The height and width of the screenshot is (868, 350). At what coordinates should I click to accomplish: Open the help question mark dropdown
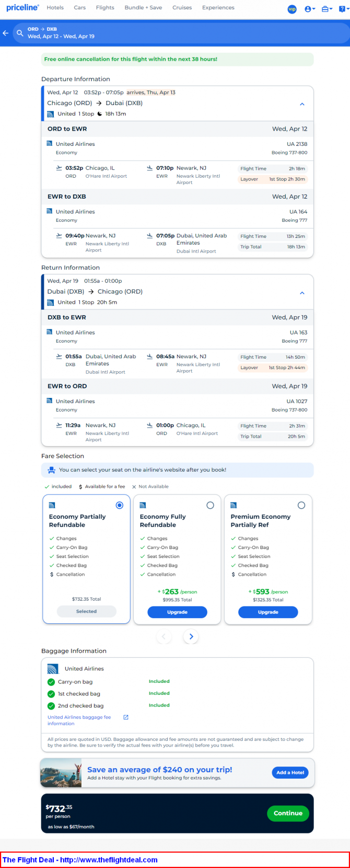[343, 9]
